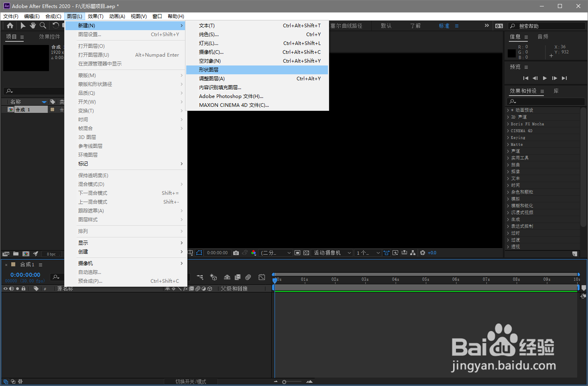Open composition flowchart icon in viewer
The image size is (588, 386).
[413, 253]
